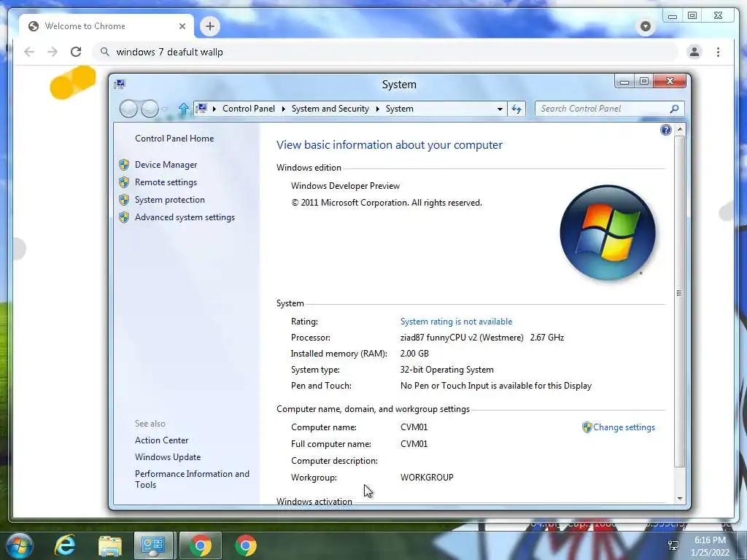
Task: Open Device Manager
Action: click(x=166, y=165)
